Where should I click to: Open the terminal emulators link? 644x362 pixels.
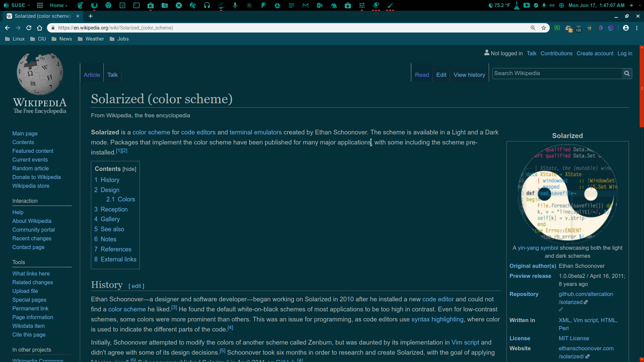pos(256,132)
